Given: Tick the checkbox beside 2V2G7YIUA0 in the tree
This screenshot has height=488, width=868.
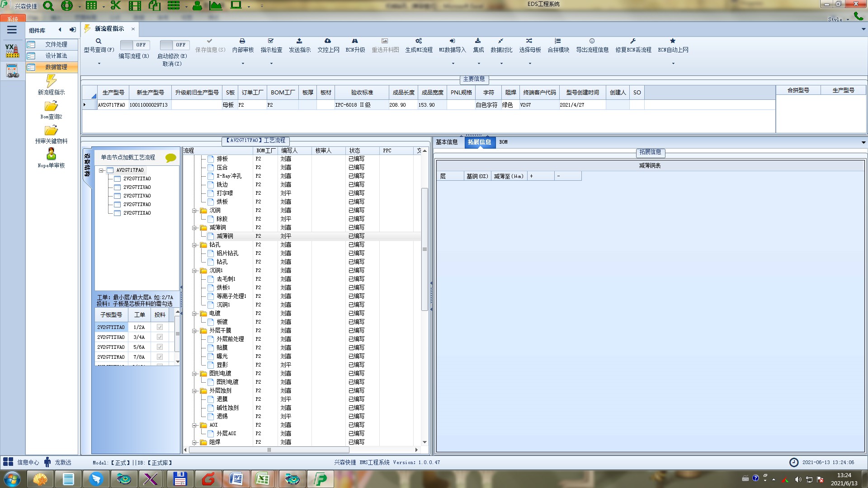Looking at the screenshot, I should (118, 187).
